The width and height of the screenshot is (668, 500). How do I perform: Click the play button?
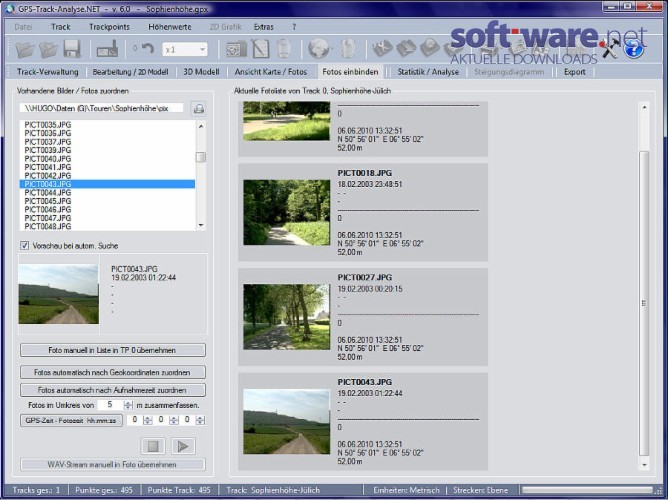click(x=183, y=446)
